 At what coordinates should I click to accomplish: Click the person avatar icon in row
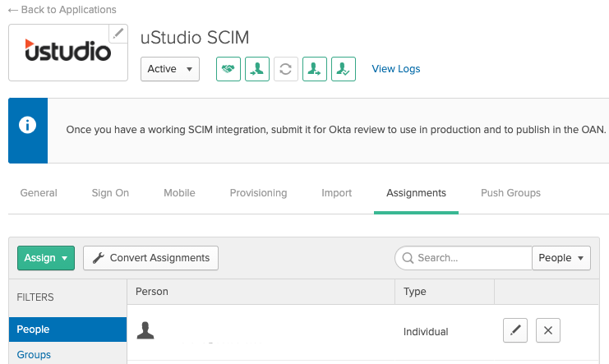145,330
